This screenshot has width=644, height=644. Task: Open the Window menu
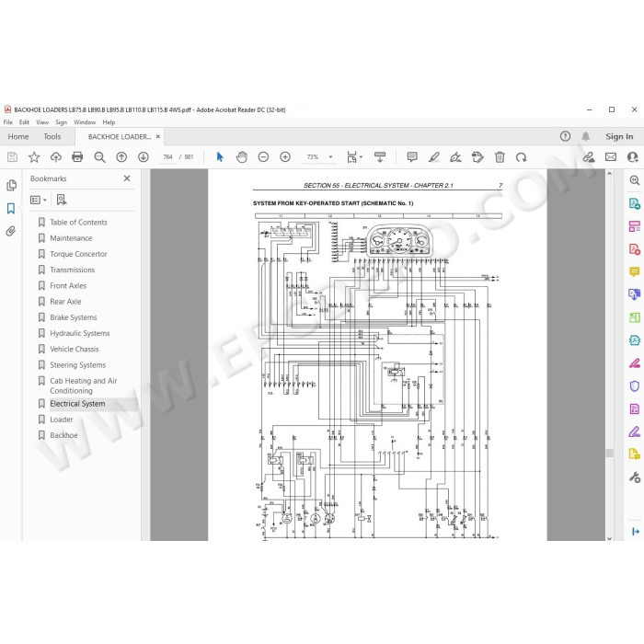85,122
